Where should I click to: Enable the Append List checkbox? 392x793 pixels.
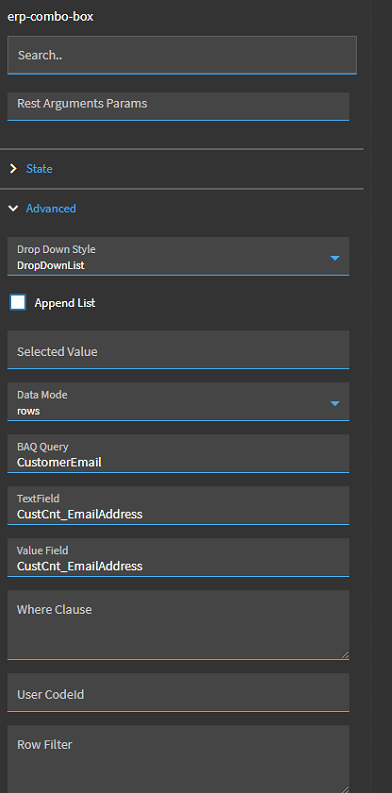18,303
